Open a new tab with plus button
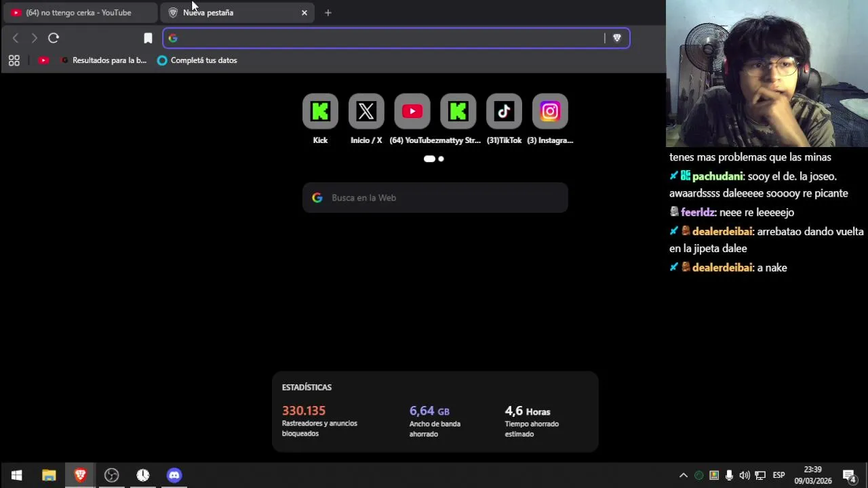Viewport: 868px width, 488px height. click(x=328, y=12)
